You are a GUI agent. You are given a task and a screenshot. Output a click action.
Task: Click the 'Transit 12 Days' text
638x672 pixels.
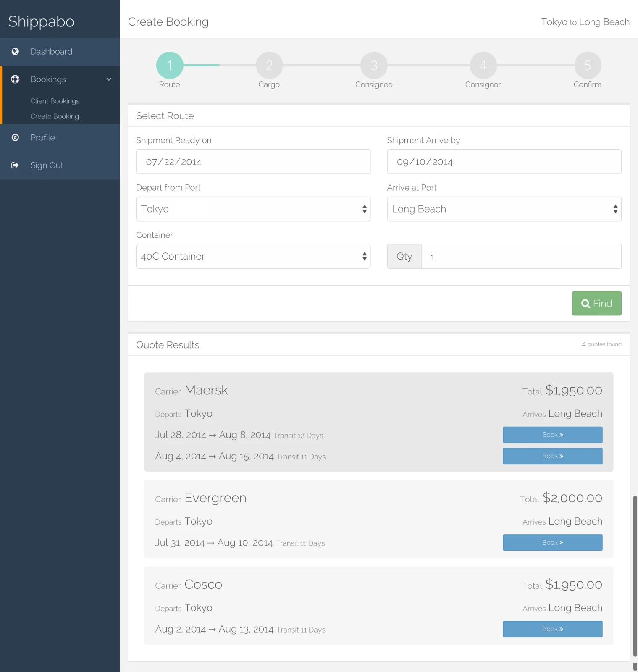coord(298,436)
